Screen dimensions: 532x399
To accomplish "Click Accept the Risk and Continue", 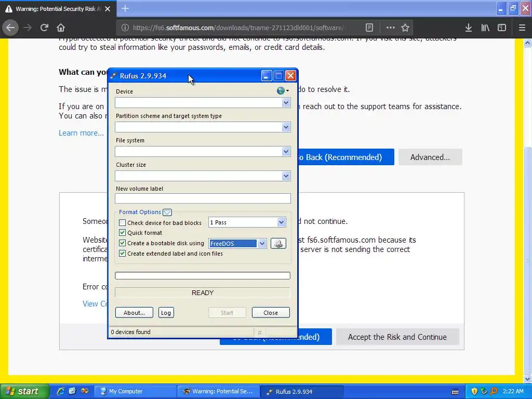I will coord(397,337).
